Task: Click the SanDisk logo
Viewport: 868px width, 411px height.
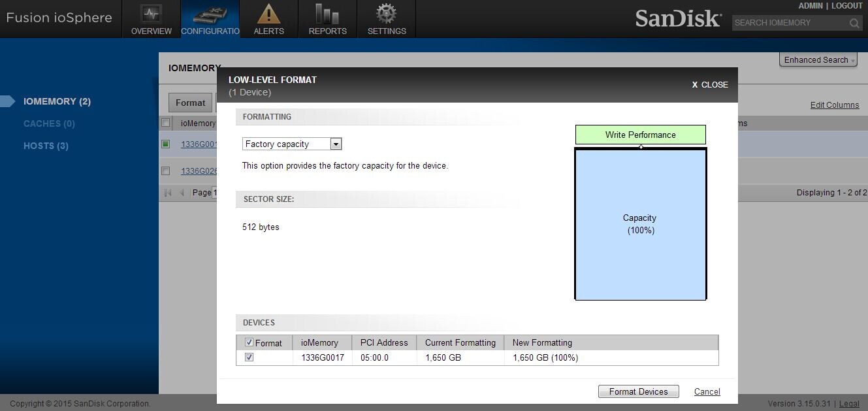Action: (678, 18)
